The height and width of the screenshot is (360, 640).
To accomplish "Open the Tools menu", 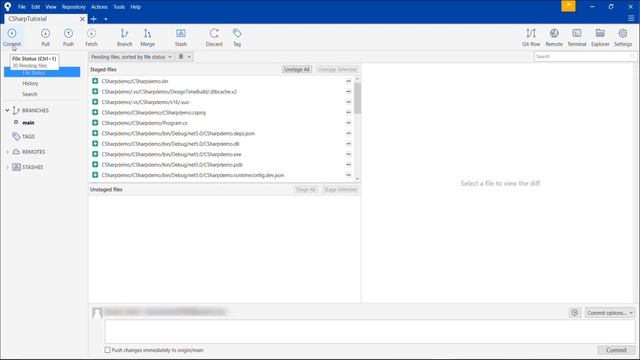I will [x=119, y=7].
